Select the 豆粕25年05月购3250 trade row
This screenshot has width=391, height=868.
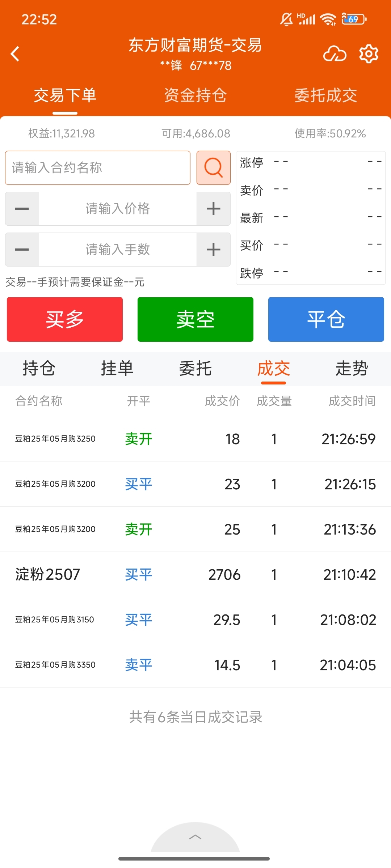tap(195, 439)
